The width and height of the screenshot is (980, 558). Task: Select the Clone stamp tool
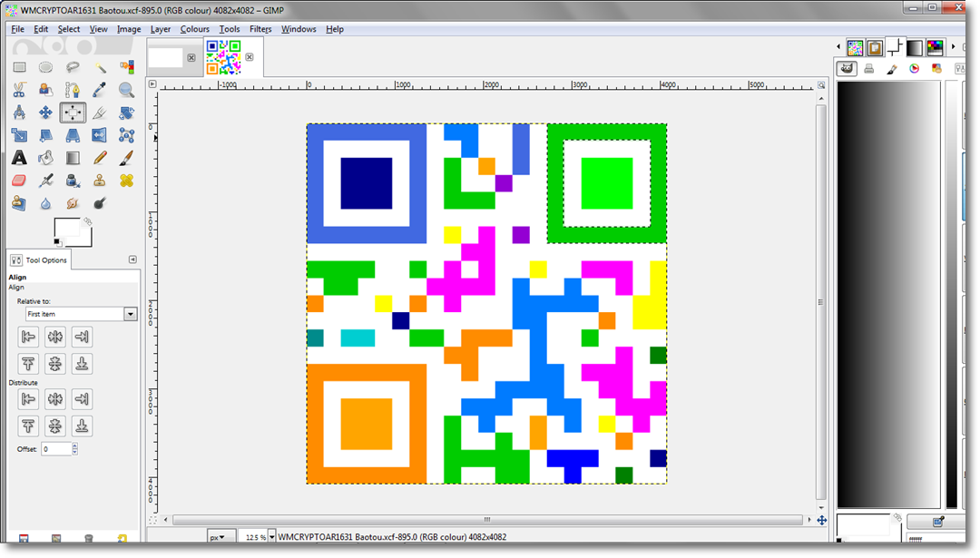pos(100,181)
